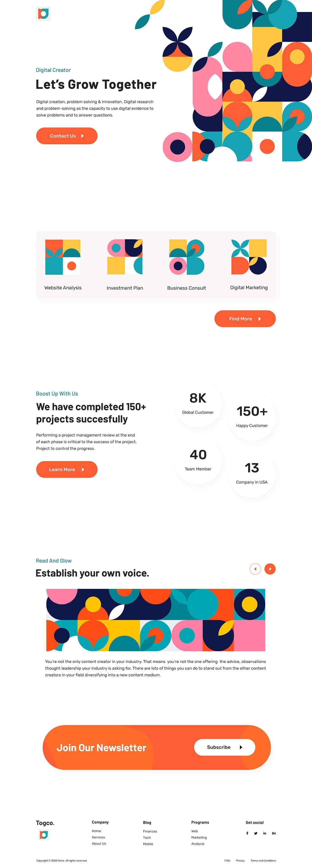This screenshot has height=868, width=312.
Task: Click the Investment Plan service icon
Action: [125, 257]
